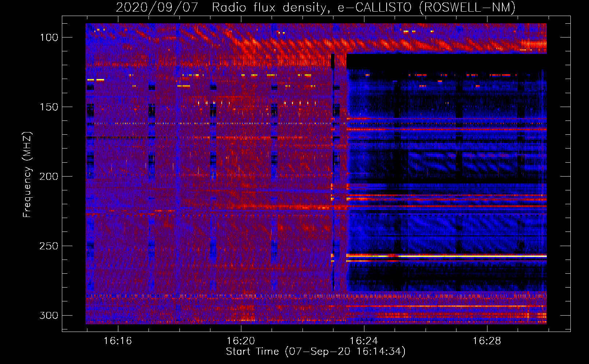Click the '300' frequency tick label

point(49,315)
